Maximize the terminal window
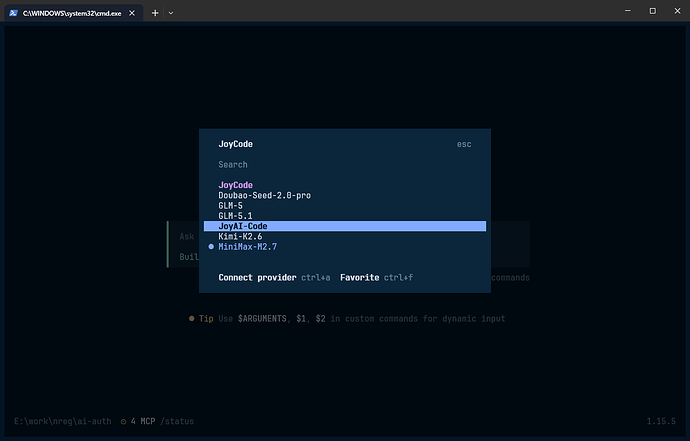 (x=653, y=11)
